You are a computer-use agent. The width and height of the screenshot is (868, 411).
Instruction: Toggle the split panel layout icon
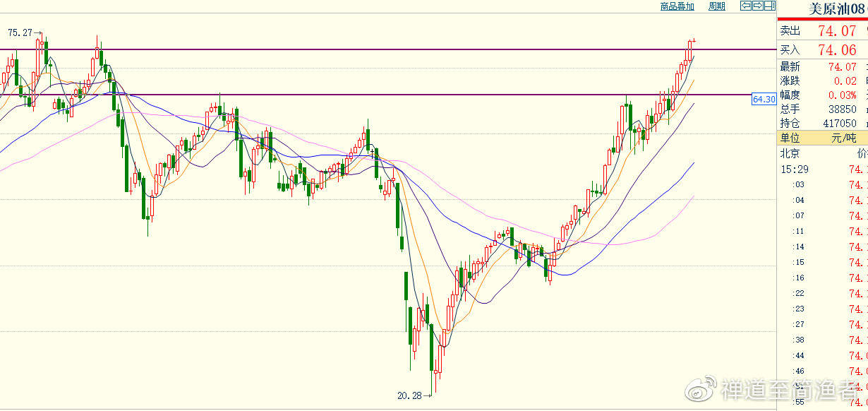coord(769,6)
